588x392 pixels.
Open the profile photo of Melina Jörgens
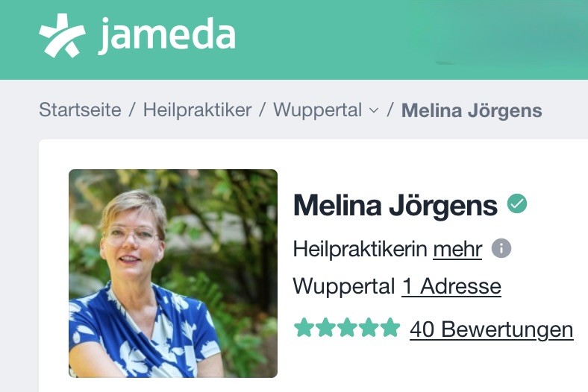pyautogui.click(x=173, y=274)
